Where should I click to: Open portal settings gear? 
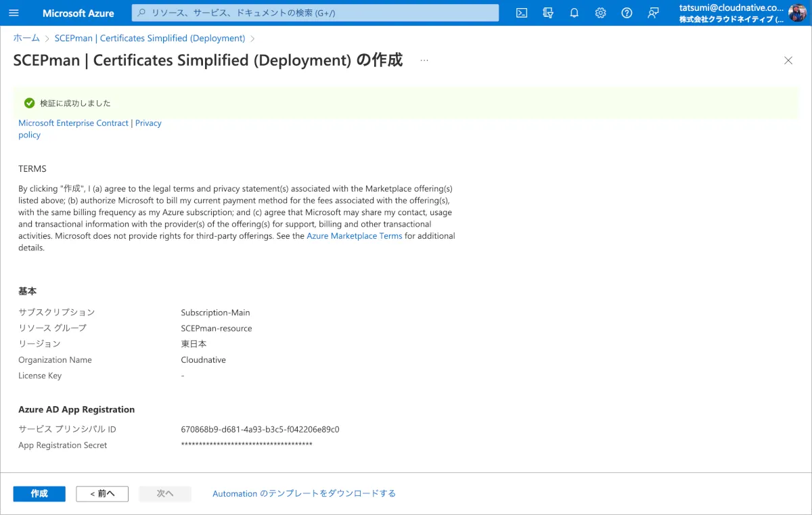(x=600, y=13)
